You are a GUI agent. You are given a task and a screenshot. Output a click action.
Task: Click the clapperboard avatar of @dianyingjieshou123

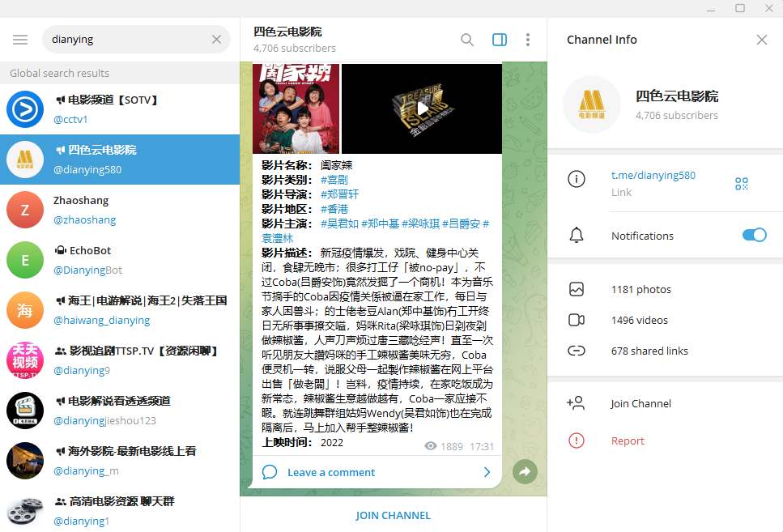(x=25, y=411)
